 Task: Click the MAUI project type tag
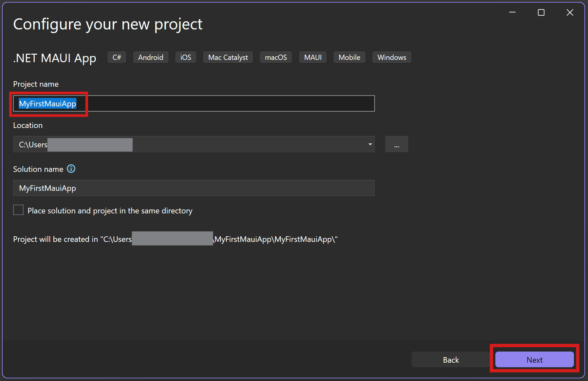point(313,57)
